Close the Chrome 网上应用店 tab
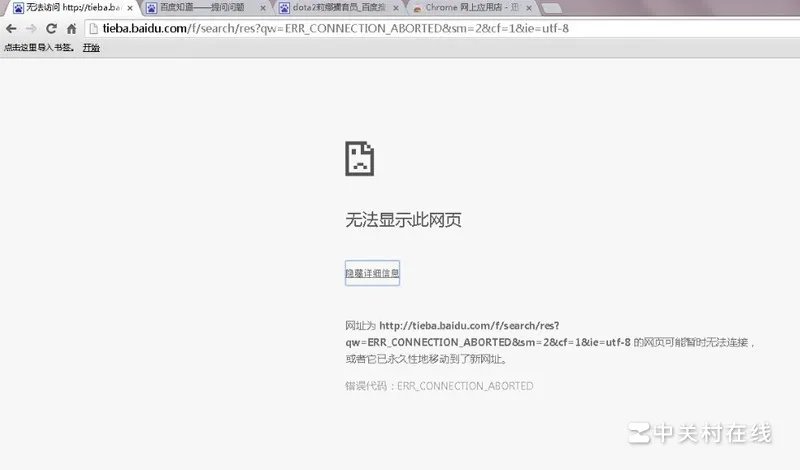Viewport: 800px width, 470px height. coord(529,8)
